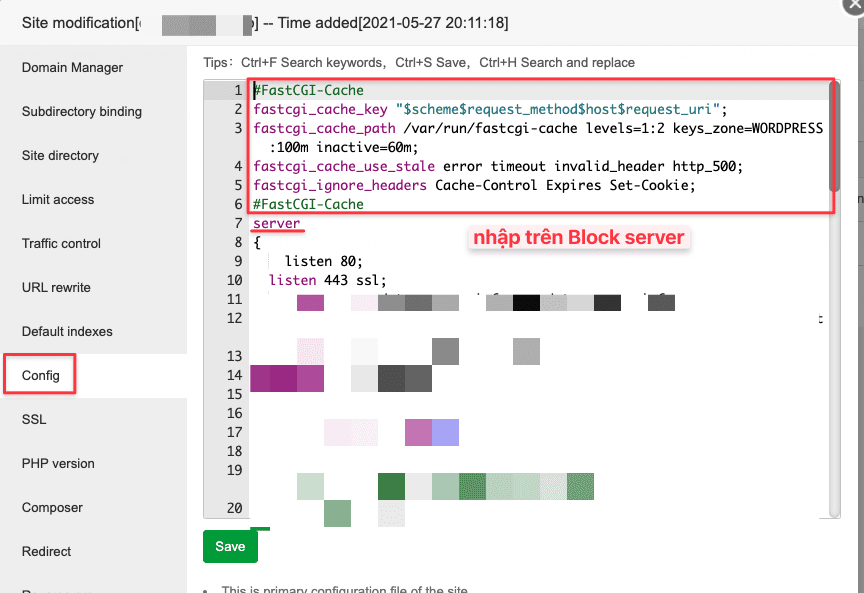
Task: Click the Config tab
Action: [x=41, y=376]
